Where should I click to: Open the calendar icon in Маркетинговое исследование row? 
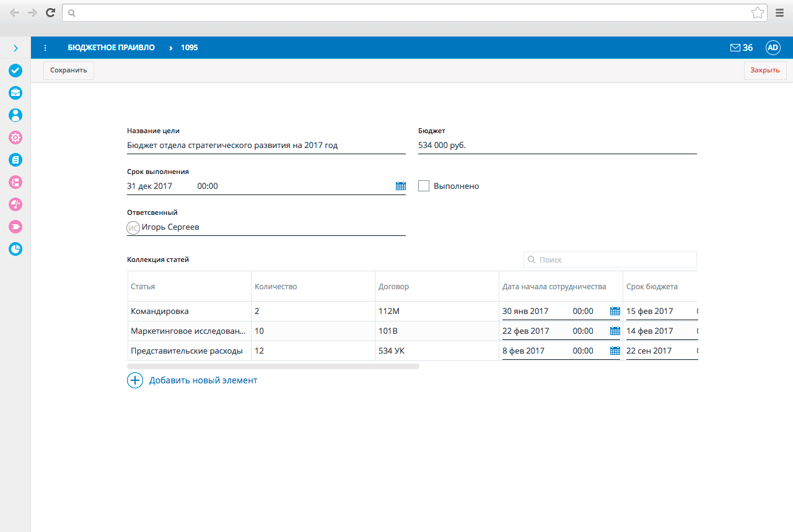[615, 331]
